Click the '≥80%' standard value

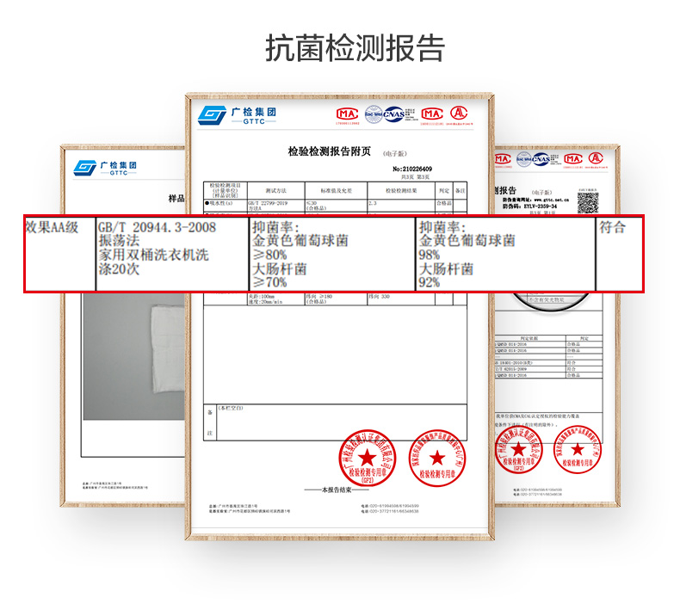click(269, 255)
